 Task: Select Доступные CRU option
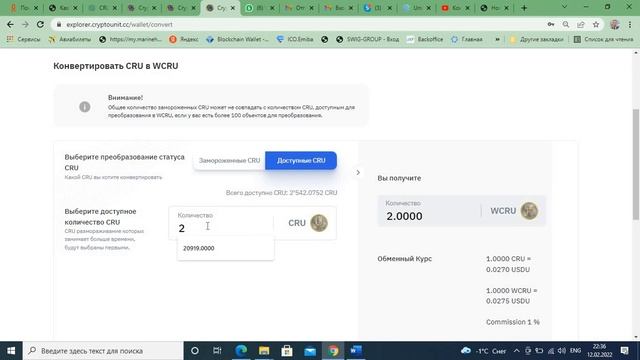pos(301,160)
